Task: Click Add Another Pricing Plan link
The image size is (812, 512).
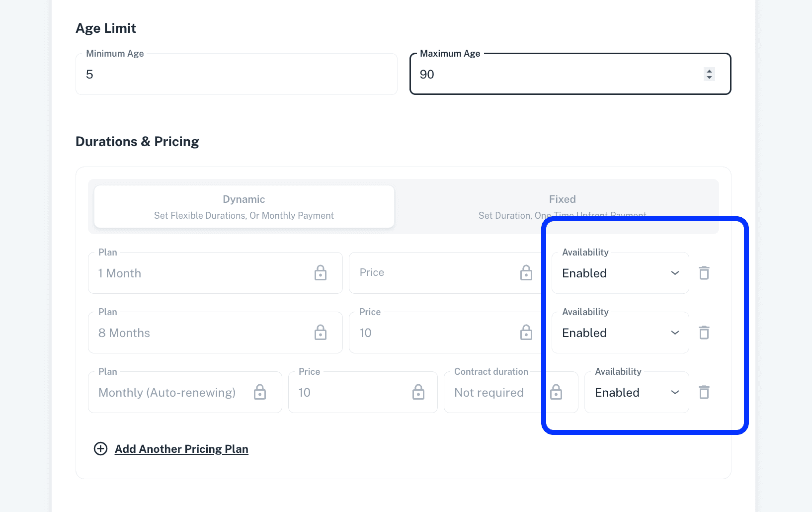Action: coord(181,449)
